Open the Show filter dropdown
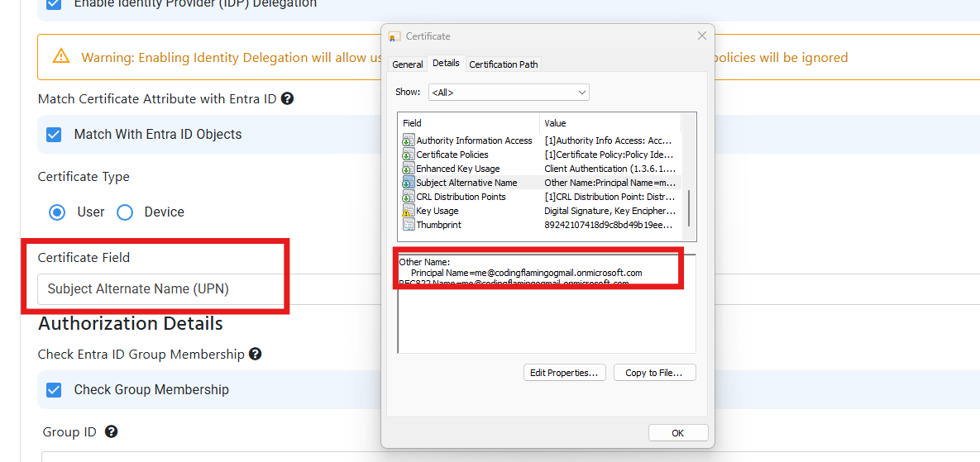980x462 pixels. pyautogui.click(x=508, y=92)
